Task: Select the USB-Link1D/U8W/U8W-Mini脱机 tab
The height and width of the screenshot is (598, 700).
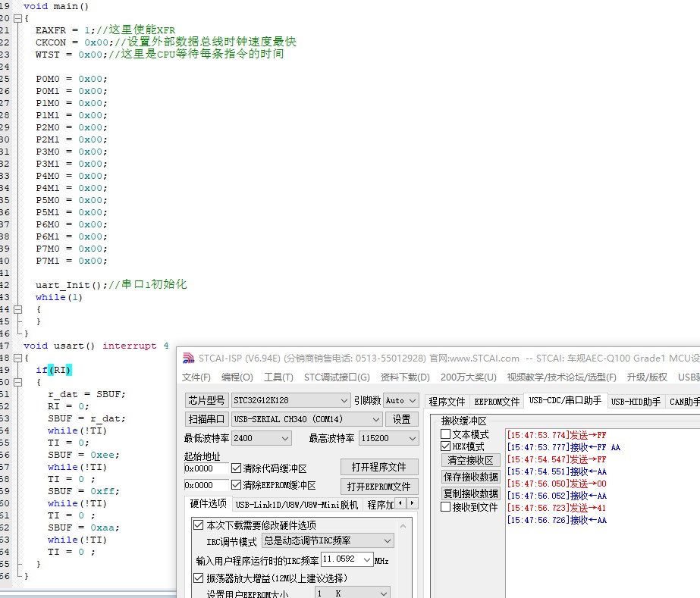Action: [297, 505]
